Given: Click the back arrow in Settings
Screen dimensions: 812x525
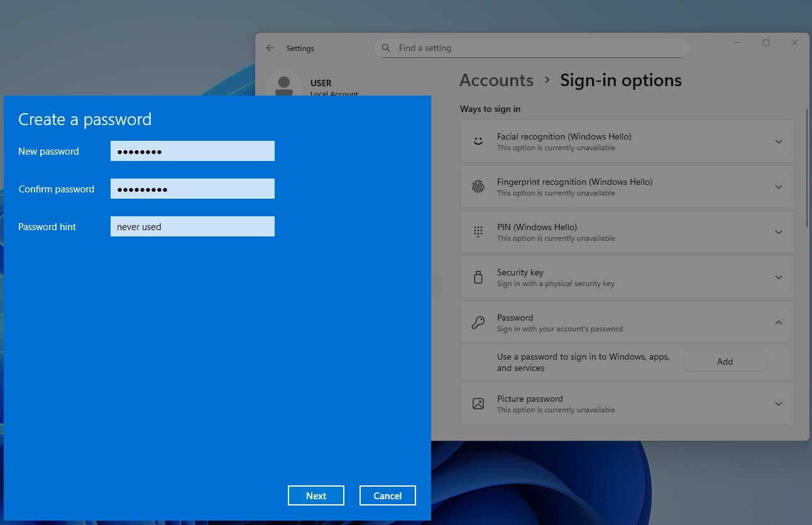Looking at the screenshot, I should click(x=270, y=48).
